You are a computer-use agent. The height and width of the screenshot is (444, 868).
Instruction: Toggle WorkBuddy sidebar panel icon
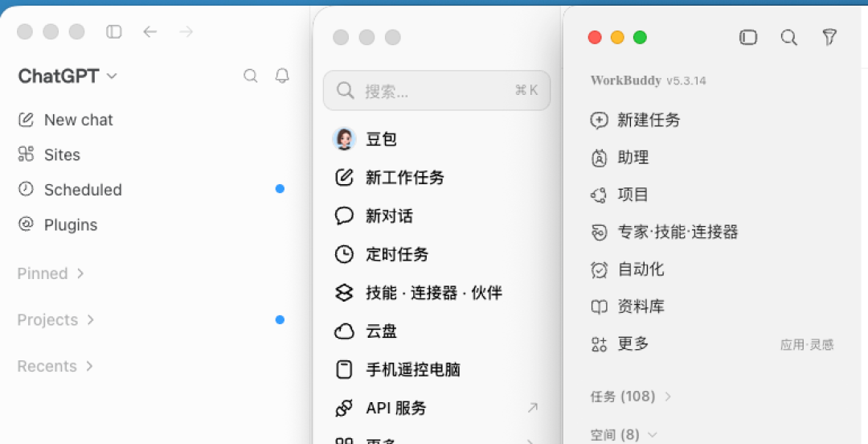pyautogui.click(x=748, y=37)
